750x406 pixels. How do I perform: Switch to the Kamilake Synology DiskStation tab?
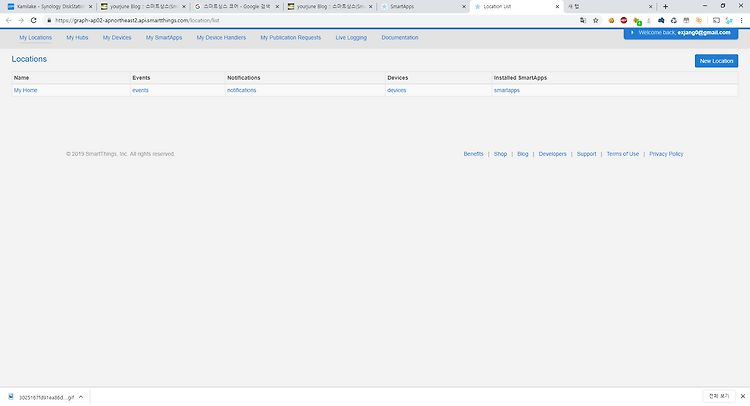point(49,7)
